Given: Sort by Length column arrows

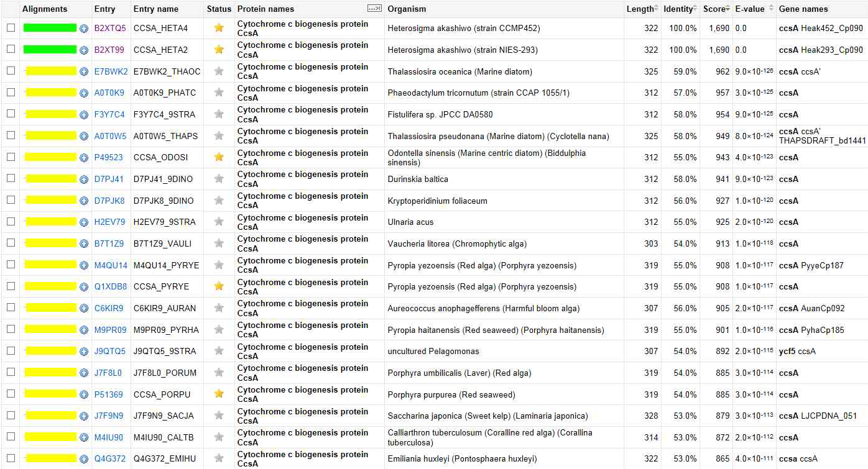Looking at the screenshot, I should coord(657,9).
